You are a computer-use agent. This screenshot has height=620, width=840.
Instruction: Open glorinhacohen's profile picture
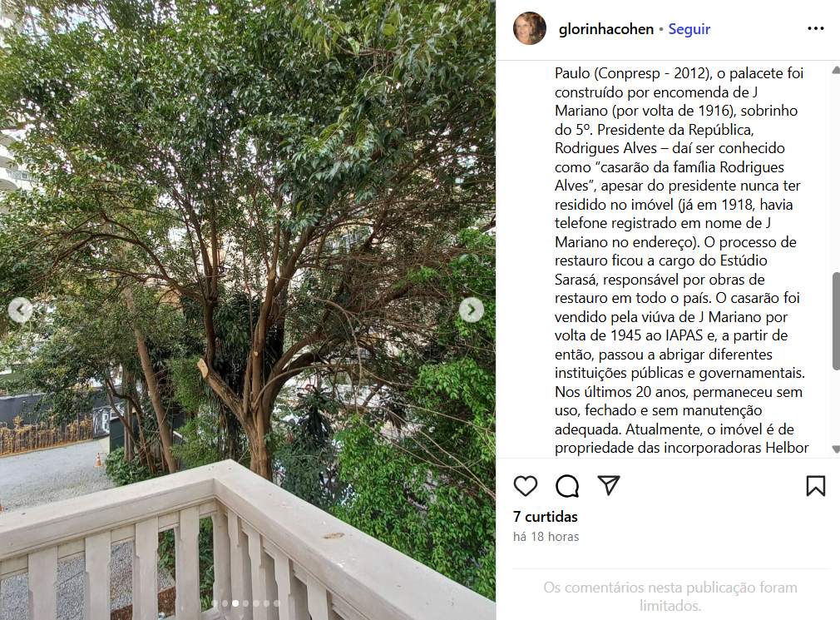(x=530, y=27)
